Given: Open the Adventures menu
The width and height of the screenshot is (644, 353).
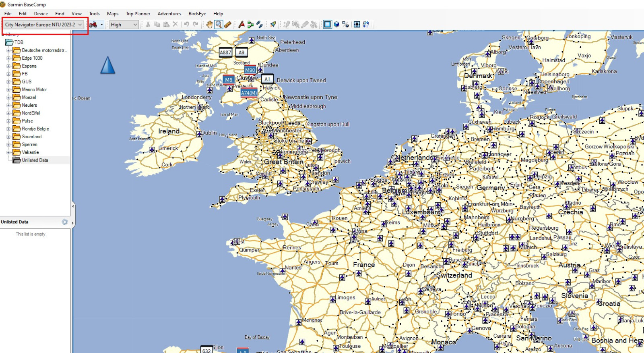Looking at the screenshot, I should coord(169,14).
